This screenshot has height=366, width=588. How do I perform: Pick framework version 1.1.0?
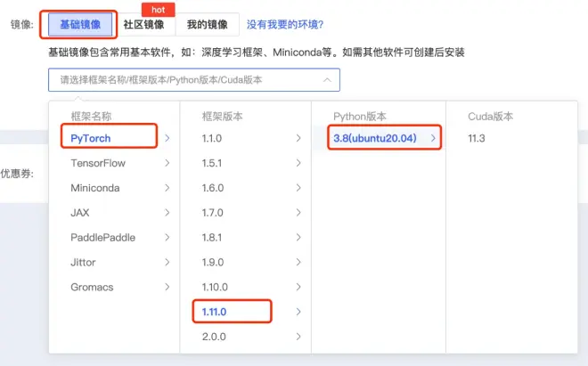pos(212,138)
